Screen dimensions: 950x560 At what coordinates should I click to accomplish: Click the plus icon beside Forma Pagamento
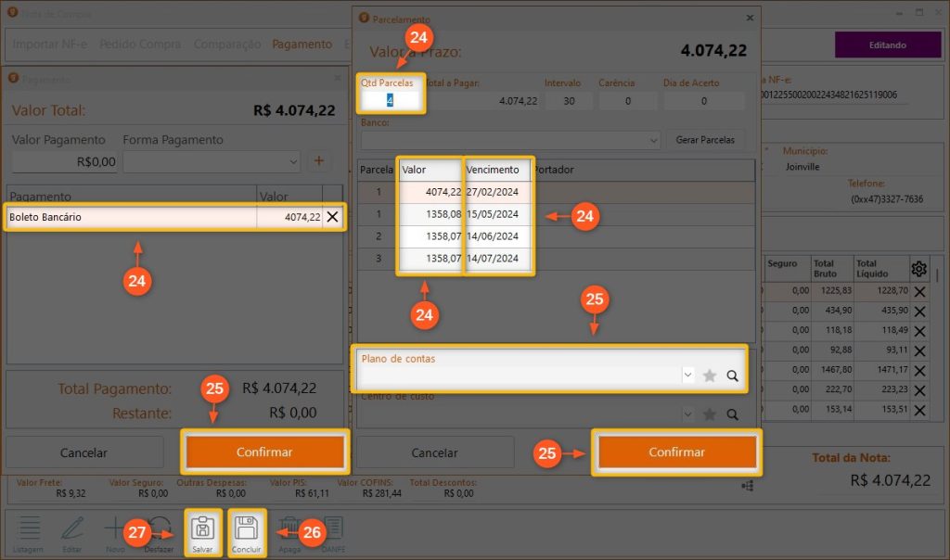click(x=319, y=161)
